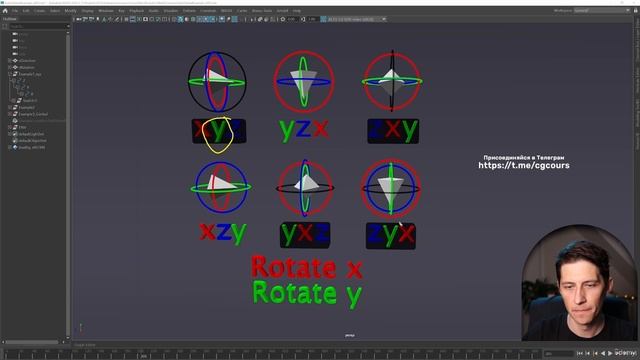This screenshot has width=640, height=360.
Task: Click the Outliner vertical scrollbar
Action: [x=68, y=184]
